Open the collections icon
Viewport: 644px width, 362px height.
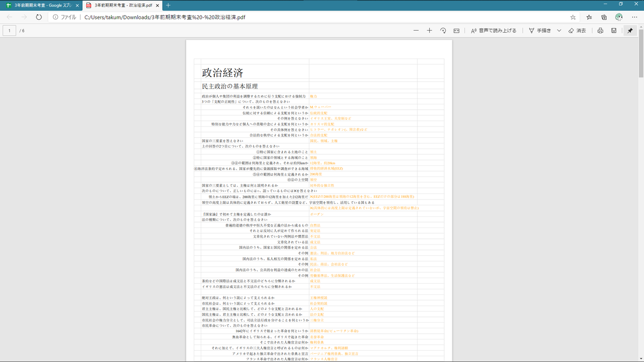[x=604, y=17]
